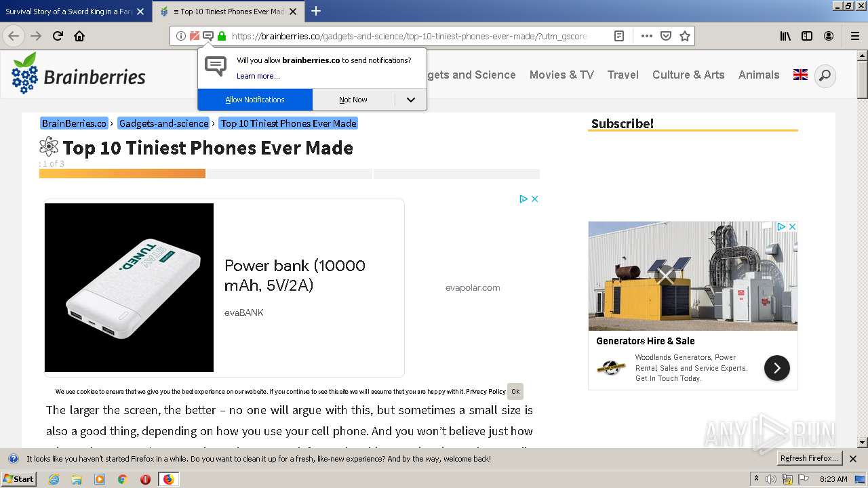Screen dimensions: 868x488
Task: Show site information icon in address bar
Action: pyautogui.click(x=181, y=36)
